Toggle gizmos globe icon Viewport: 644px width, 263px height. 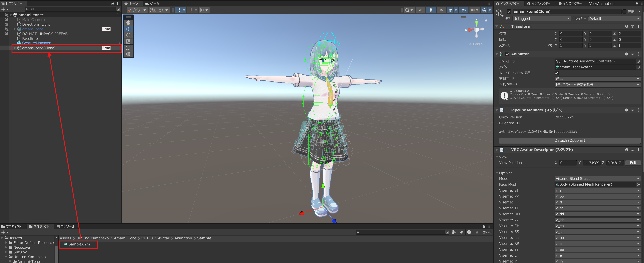click(484, 10)
